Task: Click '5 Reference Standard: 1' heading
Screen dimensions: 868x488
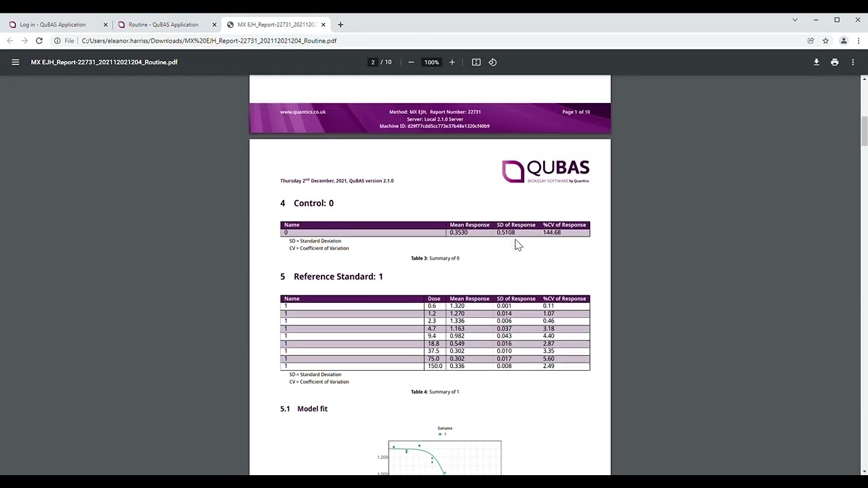Action: [332, 277]
